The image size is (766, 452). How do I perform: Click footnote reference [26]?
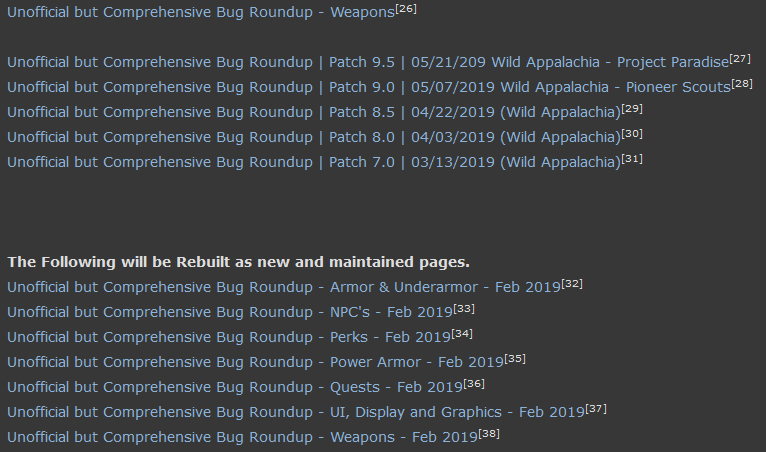406,8
